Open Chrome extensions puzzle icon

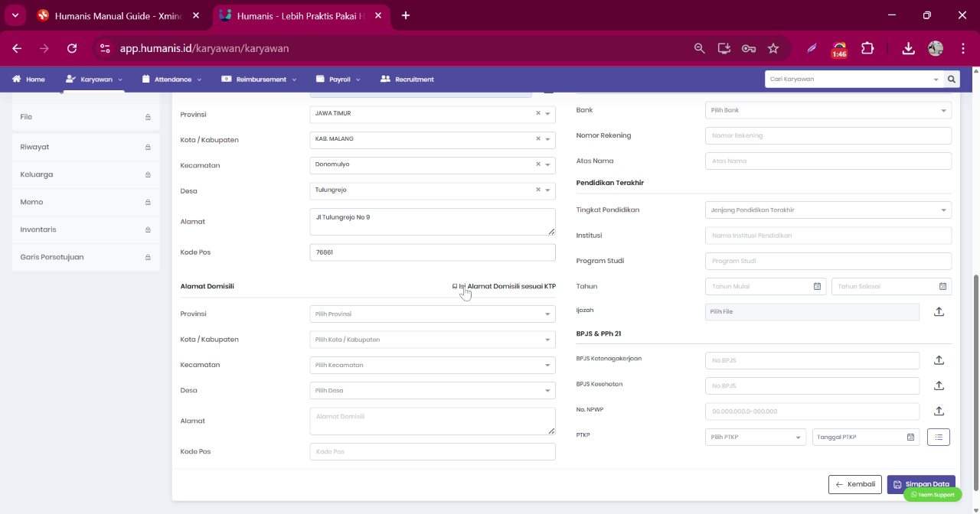(867, 48)
